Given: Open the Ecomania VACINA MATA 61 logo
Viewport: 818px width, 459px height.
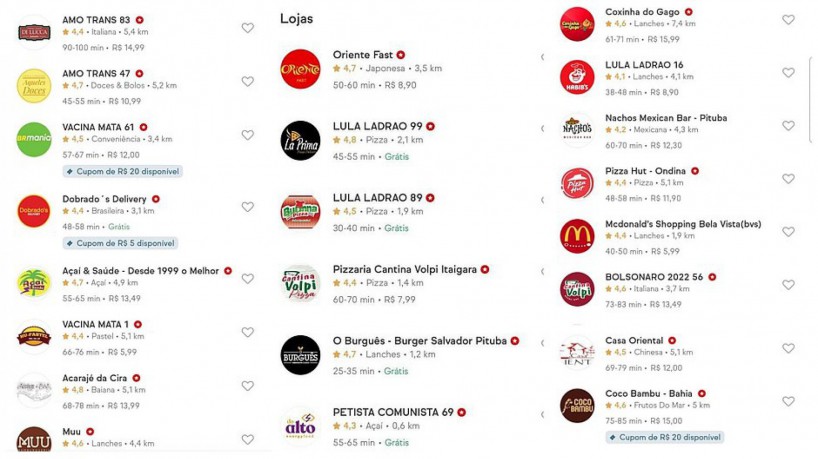Looking at the screenshot, I should [x=34, y=139].
